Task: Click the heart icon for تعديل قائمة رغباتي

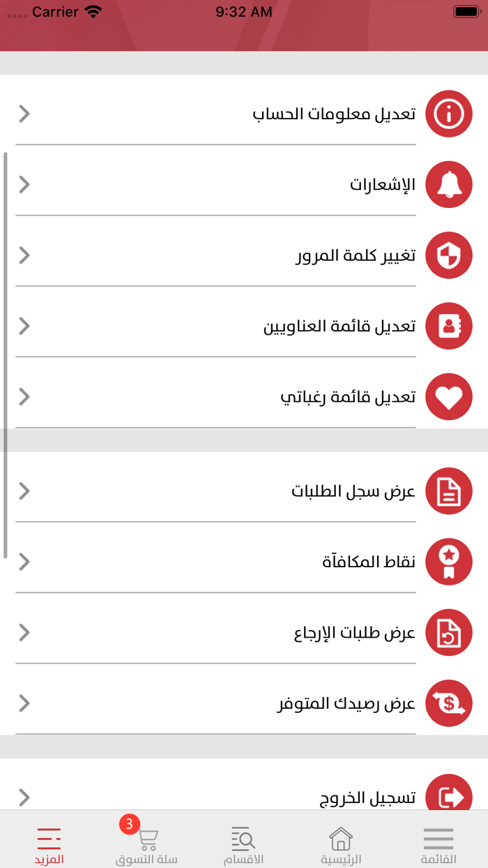Action: pos(448,396)
